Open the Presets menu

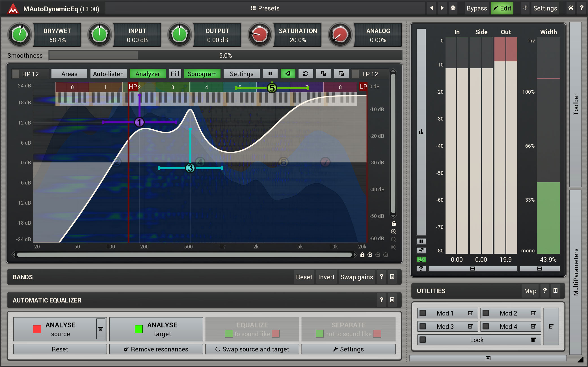click(x=265, y=8)
